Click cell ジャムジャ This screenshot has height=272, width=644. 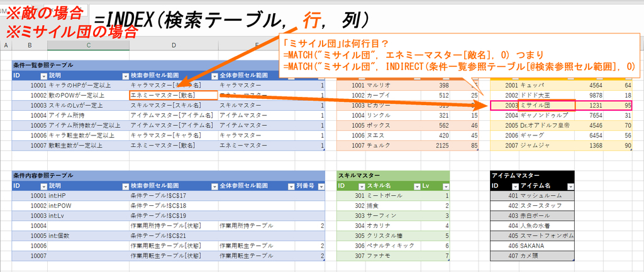pyautogui.click(x=547, y=145)
